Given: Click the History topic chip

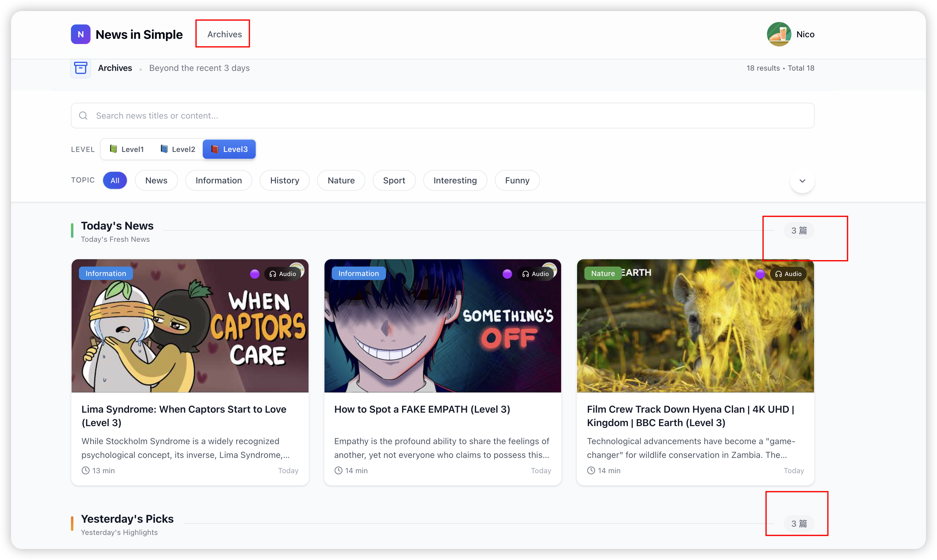Looking at the screenshot, I should point(284,180).
